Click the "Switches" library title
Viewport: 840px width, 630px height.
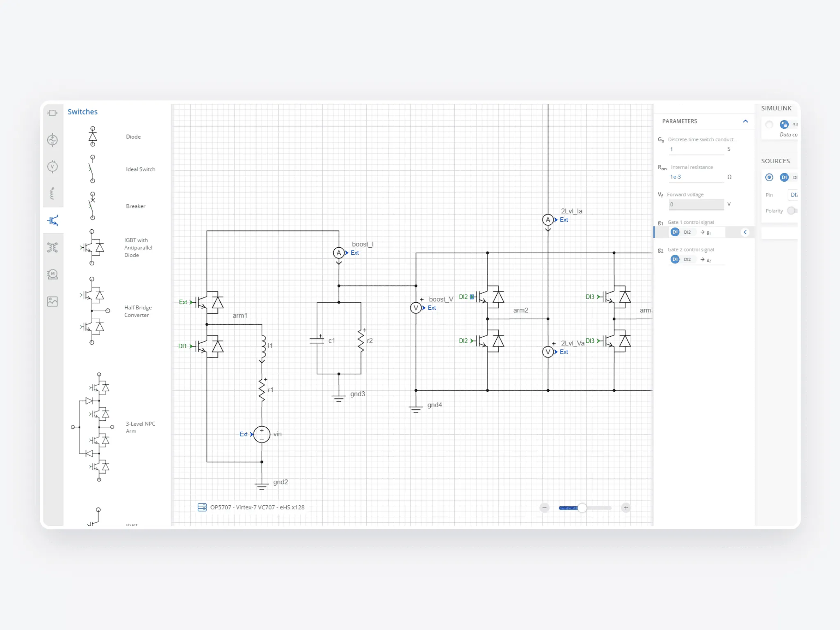(82, 112)
